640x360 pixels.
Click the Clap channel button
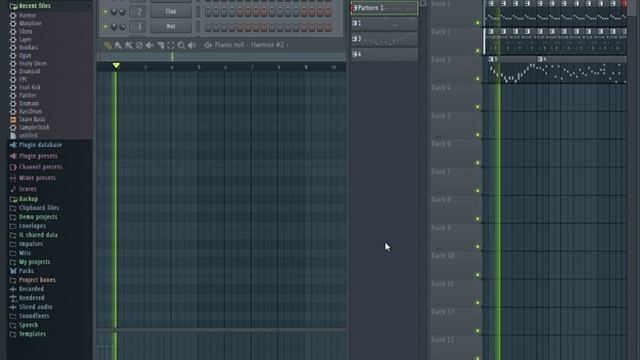tap(171, 11)
